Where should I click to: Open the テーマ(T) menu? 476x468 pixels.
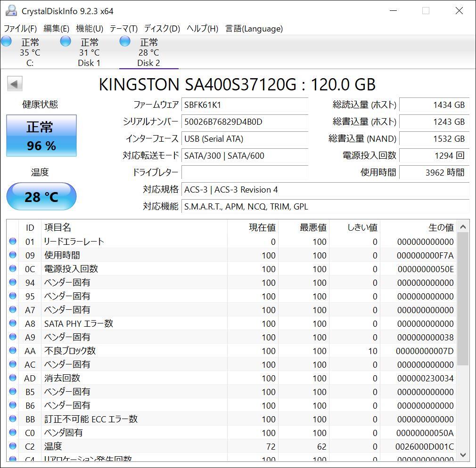[123, 29]
